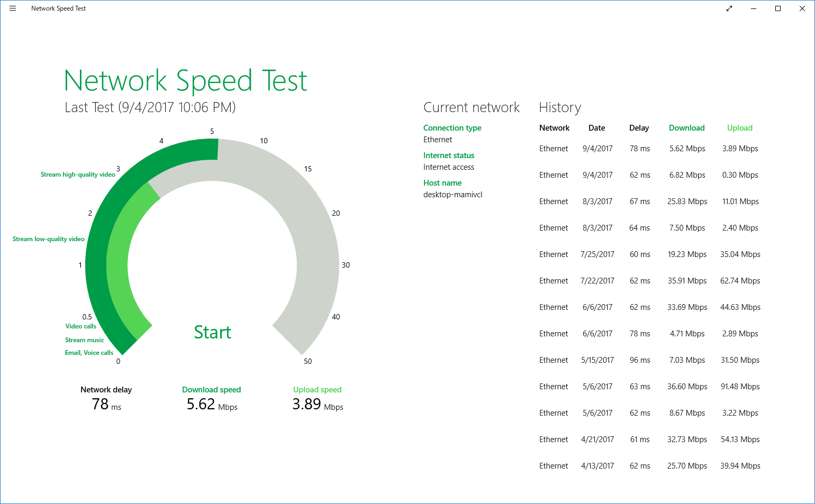Viewport: 815px width, 504px height.
Task: Click the 8.67 Mbps download entry
Action: click(687, 413)
